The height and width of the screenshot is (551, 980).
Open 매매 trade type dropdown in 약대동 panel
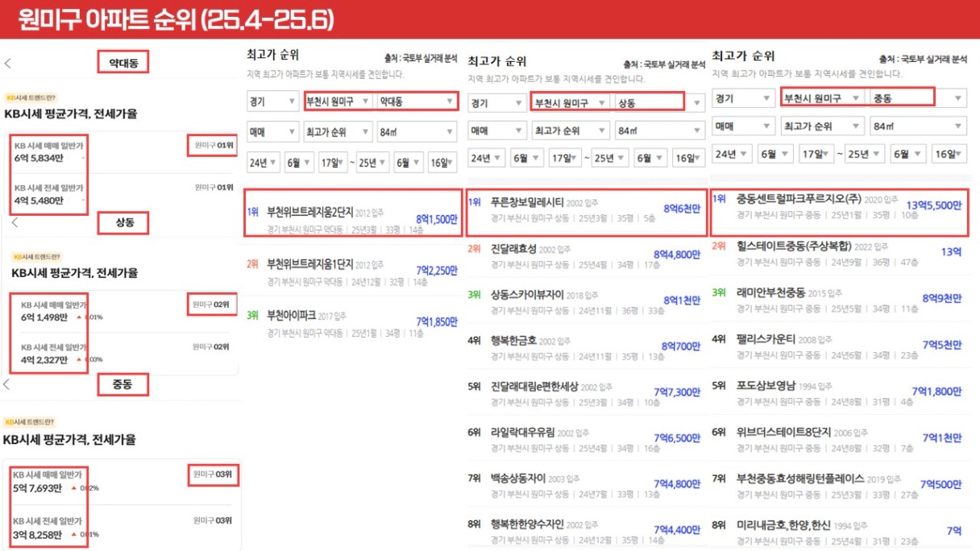pyautogui.click(x=272, y=130)
